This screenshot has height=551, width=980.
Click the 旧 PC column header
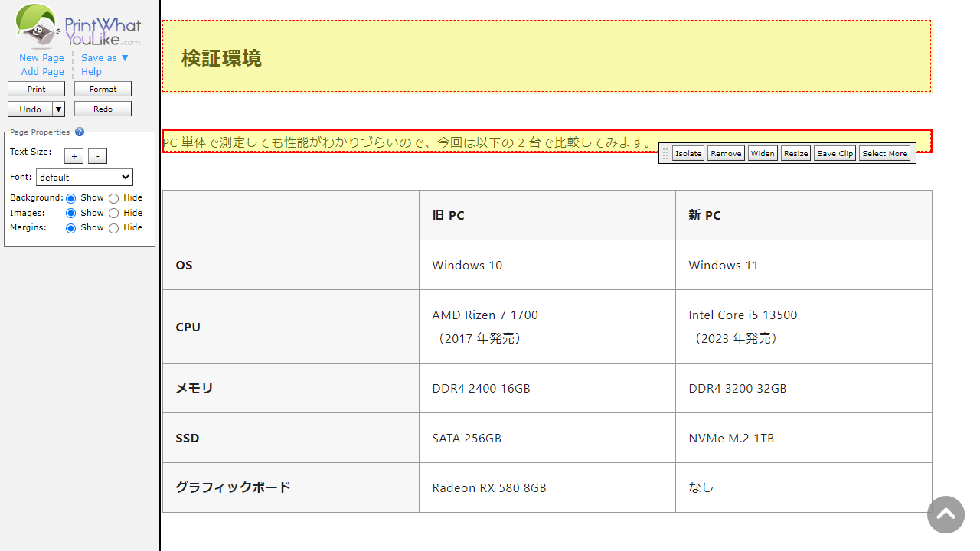point(547,215)
